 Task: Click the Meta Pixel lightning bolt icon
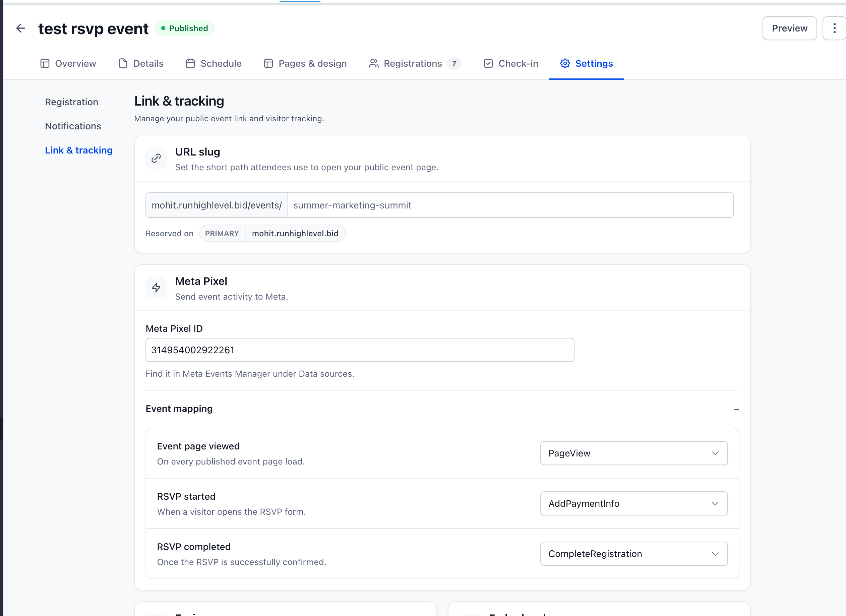pos(156,288)
